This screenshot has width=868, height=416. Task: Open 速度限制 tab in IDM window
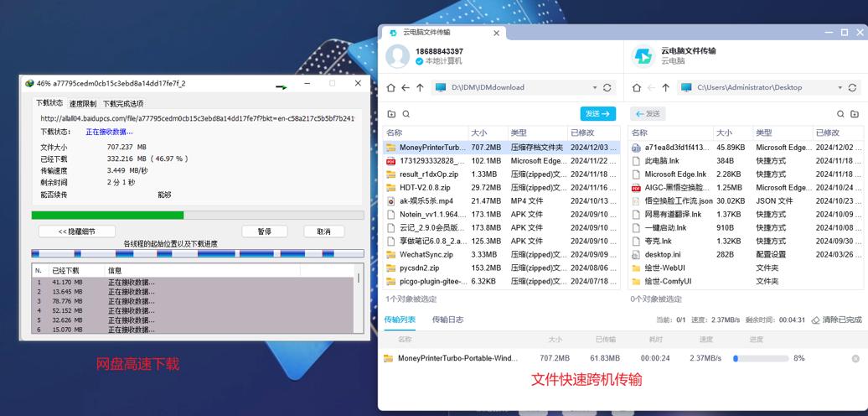(82, 104)
